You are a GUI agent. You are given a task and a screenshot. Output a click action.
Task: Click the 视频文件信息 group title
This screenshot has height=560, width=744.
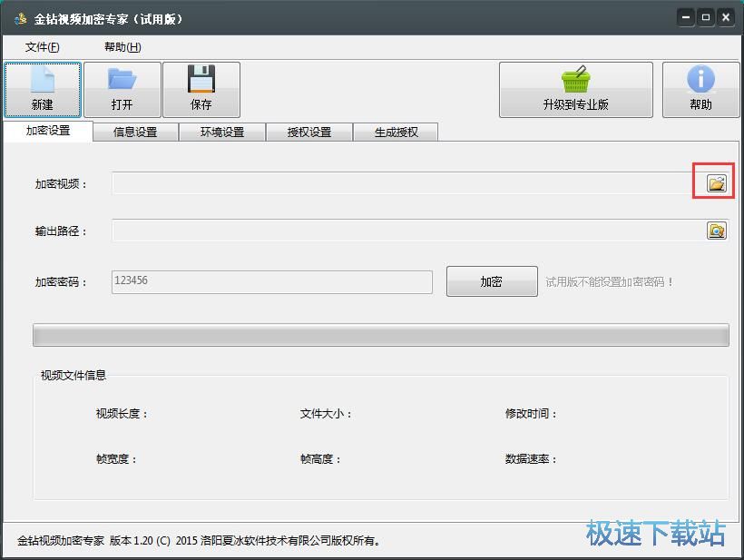coord(73,376)
